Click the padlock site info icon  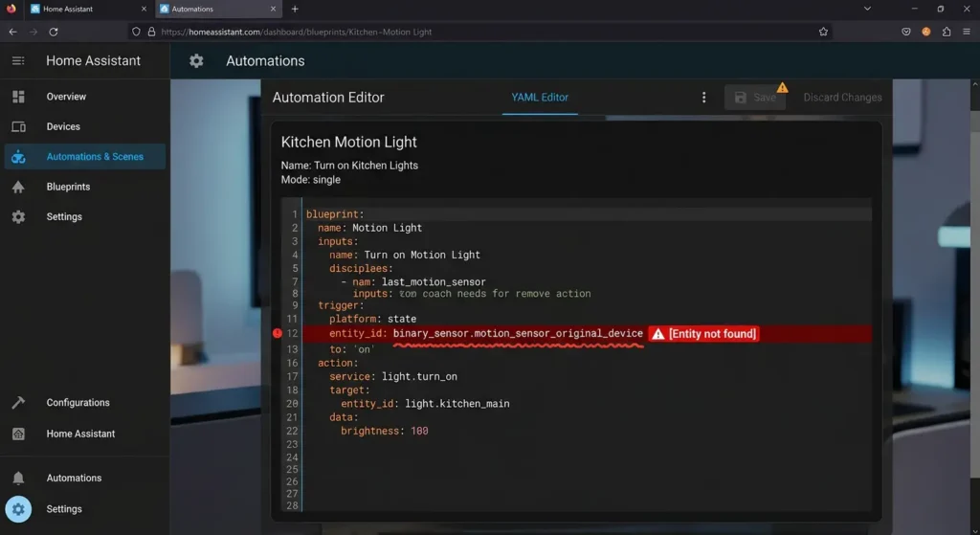151,32
